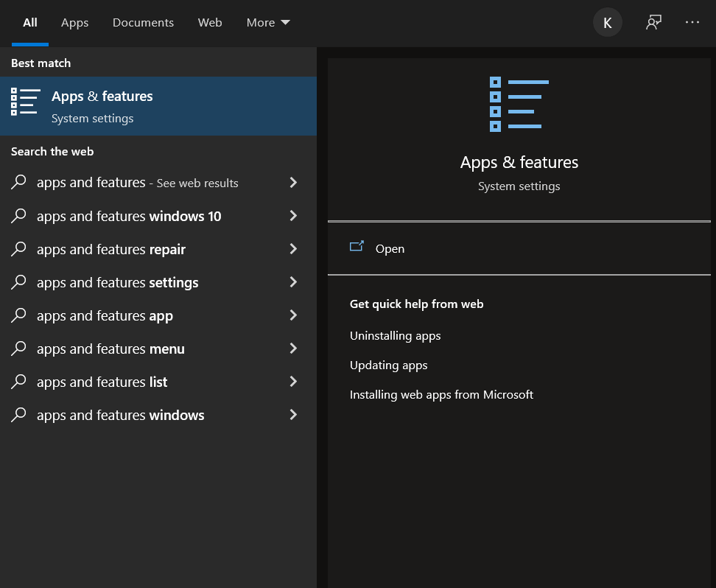The height and width of the screenshot is (588, 716).
Task: Expand chevron for apps and features app
Action: (294, 315)
